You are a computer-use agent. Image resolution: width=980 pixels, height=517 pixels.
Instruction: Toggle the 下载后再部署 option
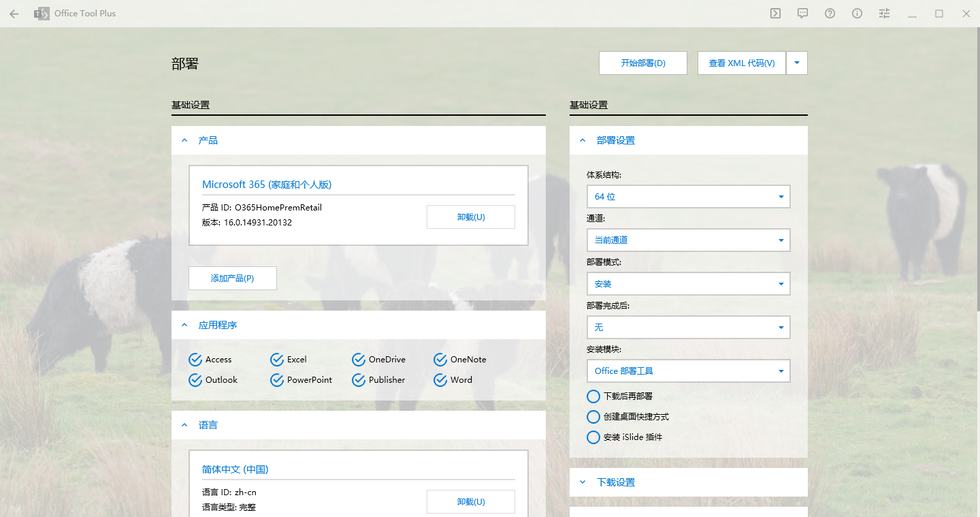pyautogui.click(x=593, y=396)
